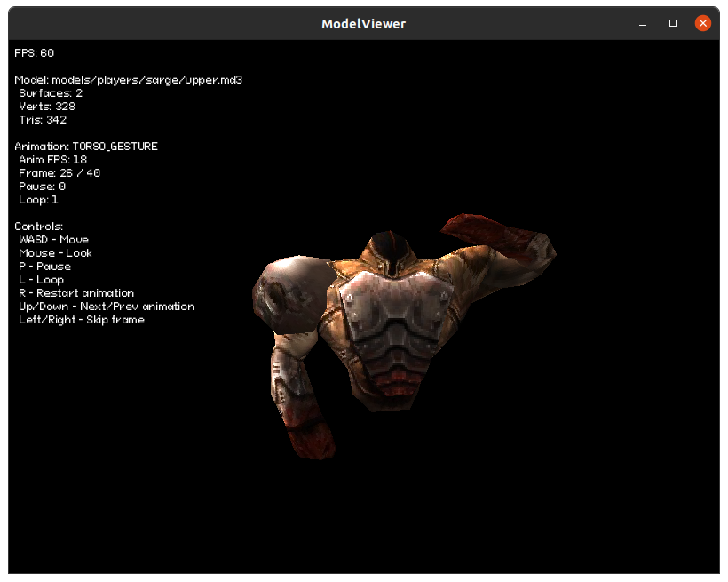The height and width of the screenshot is (582, 728).
Task: Click the Anim FPS: 18 value
Action: [53, 160]
